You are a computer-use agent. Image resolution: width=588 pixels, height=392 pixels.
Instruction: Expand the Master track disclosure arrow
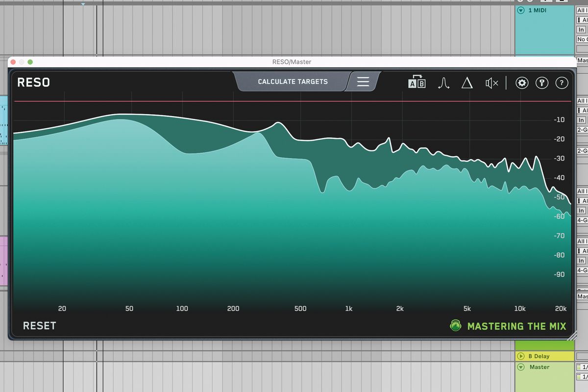click(x=521, y=367)
